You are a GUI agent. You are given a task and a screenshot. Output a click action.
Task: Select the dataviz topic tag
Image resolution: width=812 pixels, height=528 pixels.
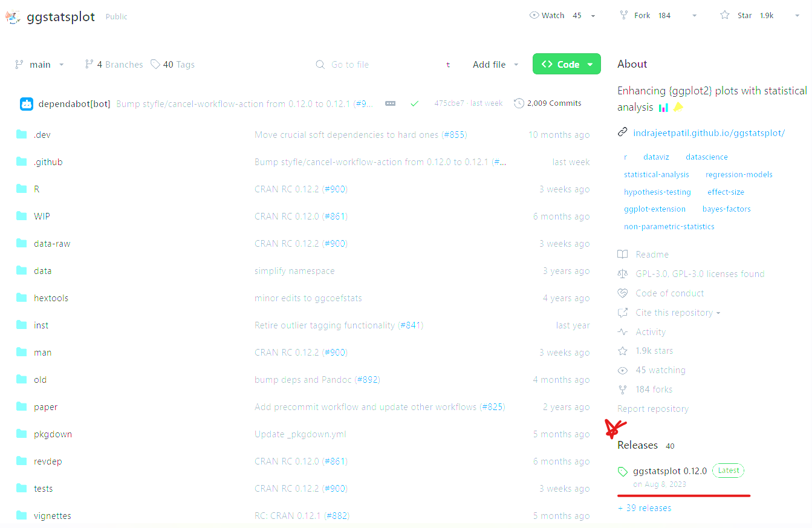[x=656, y=157]
